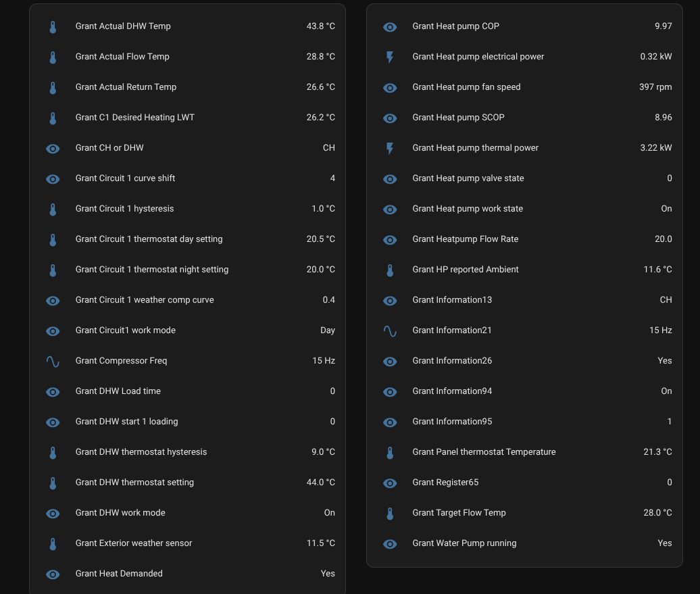Select Grant Circuit1 work mode Day value
Screen dimensions: 700x594
point(327,330)
